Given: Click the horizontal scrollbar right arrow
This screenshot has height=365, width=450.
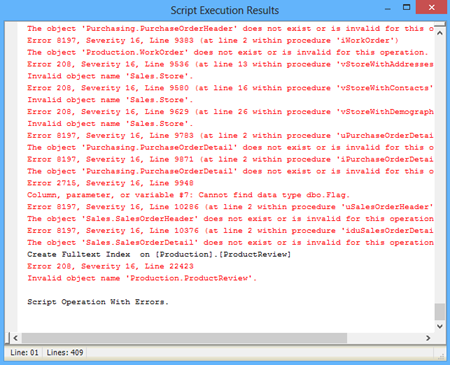Looking at the screenshot, I should pos(428,338).
